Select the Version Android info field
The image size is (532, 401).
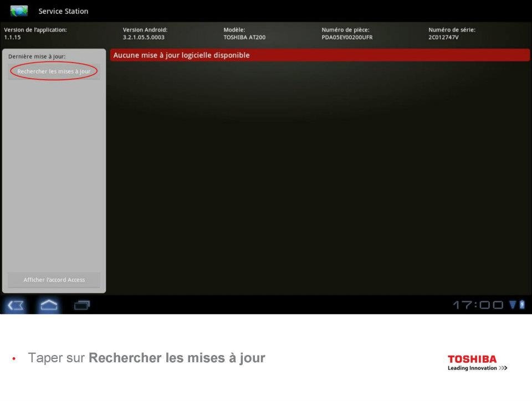pyautogui.click(x=145, y=33)
